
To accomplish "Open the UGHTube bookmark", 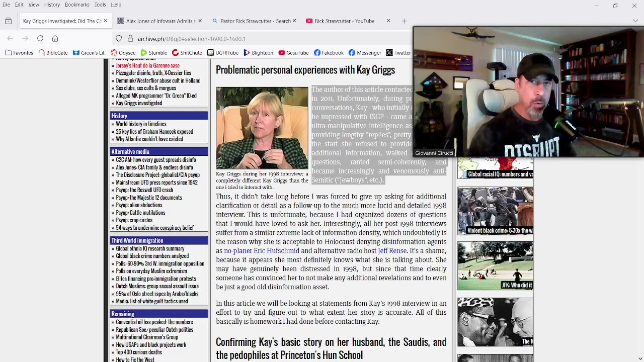I will pyautogui.click(x=223, y=53).
